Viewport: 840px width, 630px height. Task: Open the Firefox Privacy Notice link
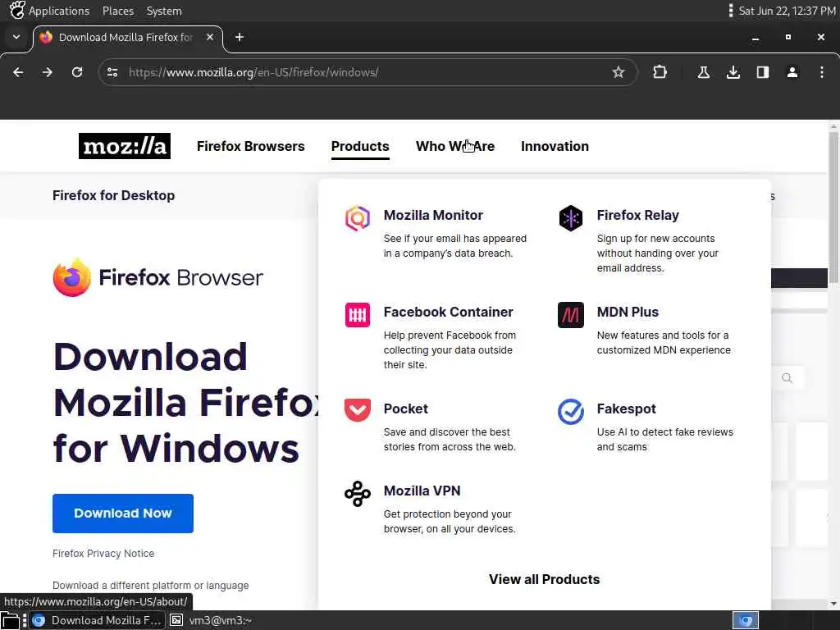tap(103, 554)
